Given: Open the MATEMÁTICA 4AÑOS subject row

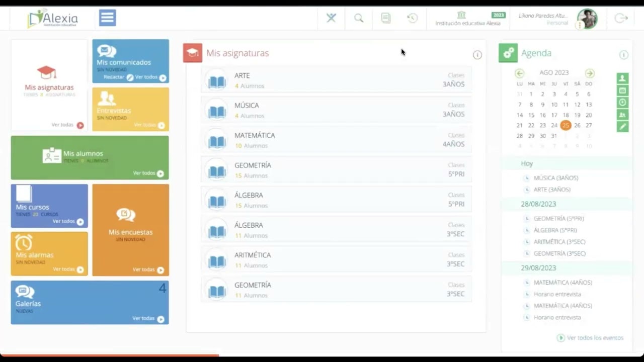Looking at the screenshot, I should (336, 140).
